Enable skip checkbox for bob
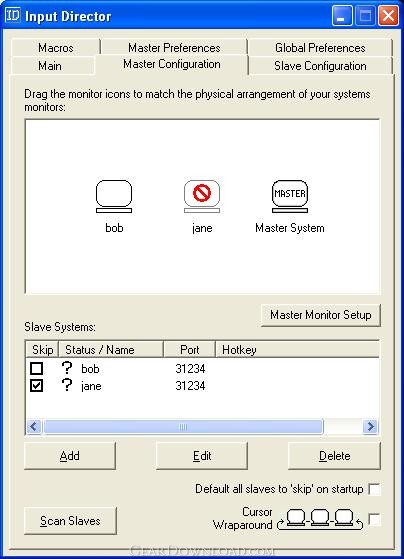The width and height of the screenshot is (404, 559). [x=36, y=368]
